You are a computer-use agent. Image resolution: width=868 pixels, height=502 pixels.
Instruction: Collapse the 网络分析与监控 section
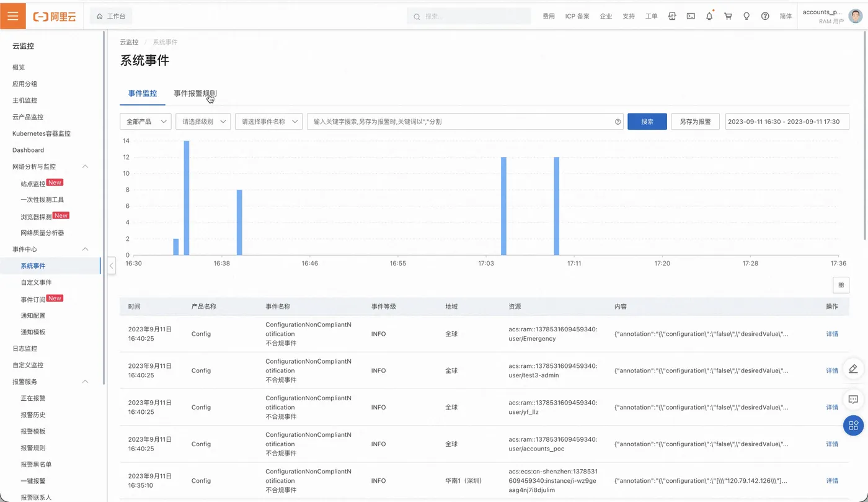[86, 166]
